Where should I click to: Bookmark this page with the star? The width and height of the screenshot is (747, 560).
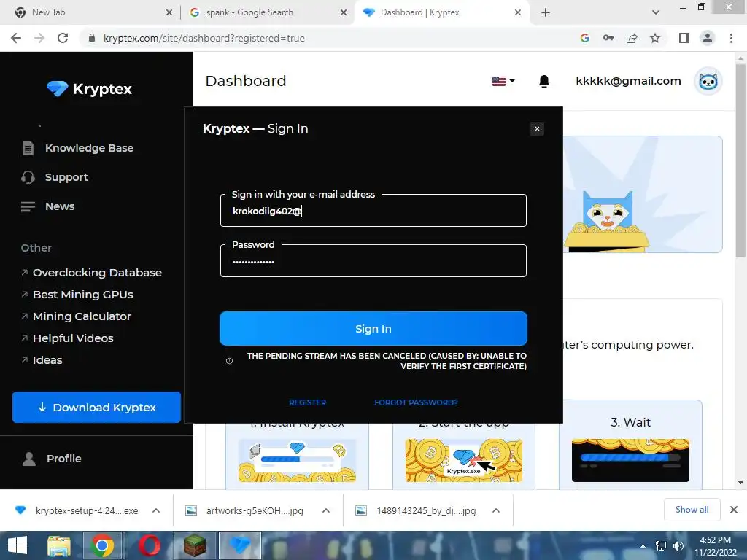click(x=655, y=38)
